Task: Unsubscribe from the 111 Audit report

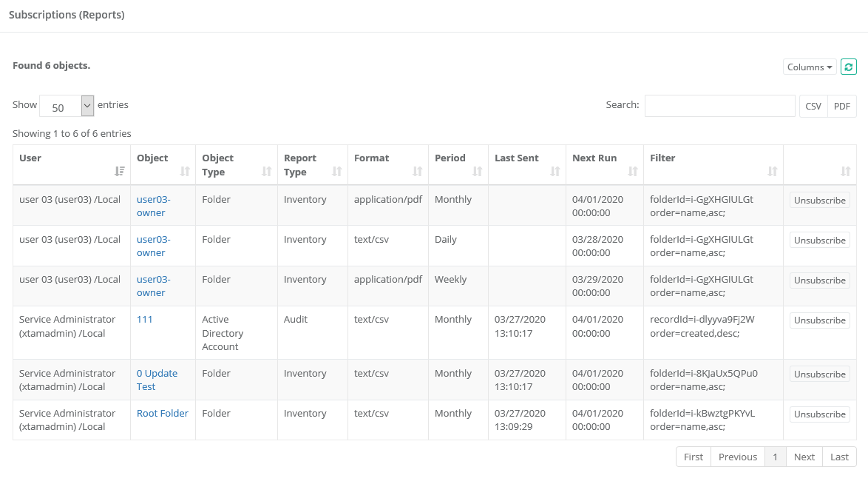Action: click(x=819, y=320)
